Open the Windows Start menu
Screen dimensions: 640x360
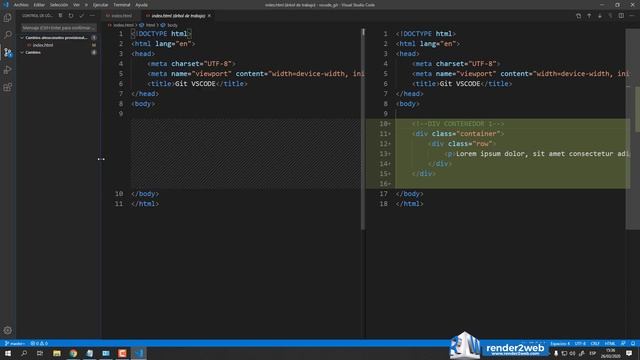[x=8, y=353]
